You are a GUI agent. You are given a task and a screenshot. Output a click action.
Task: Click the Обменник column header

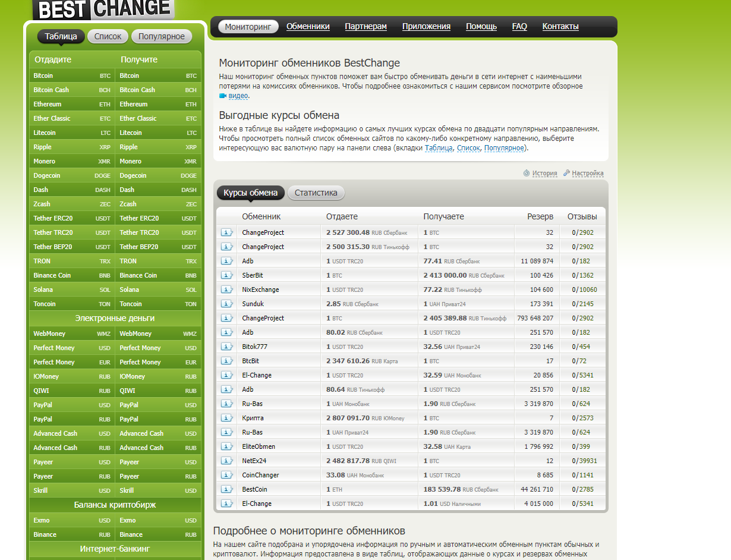click(x=261, y=216)
